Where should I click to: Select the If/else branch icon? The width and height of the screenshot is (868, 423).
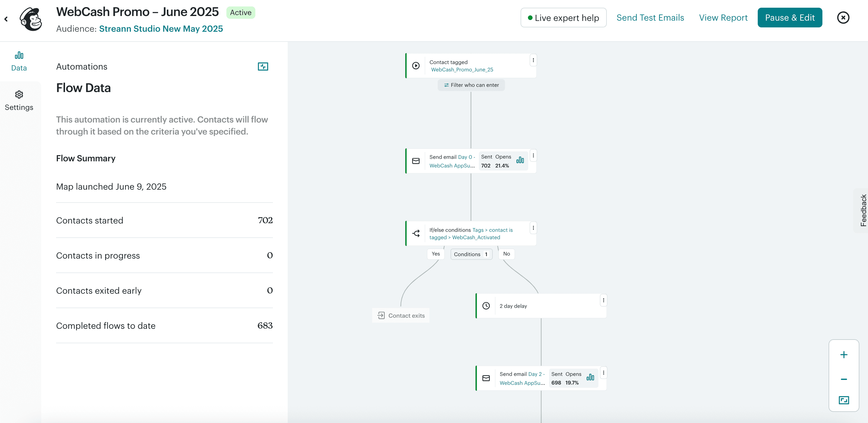(416, 233)
